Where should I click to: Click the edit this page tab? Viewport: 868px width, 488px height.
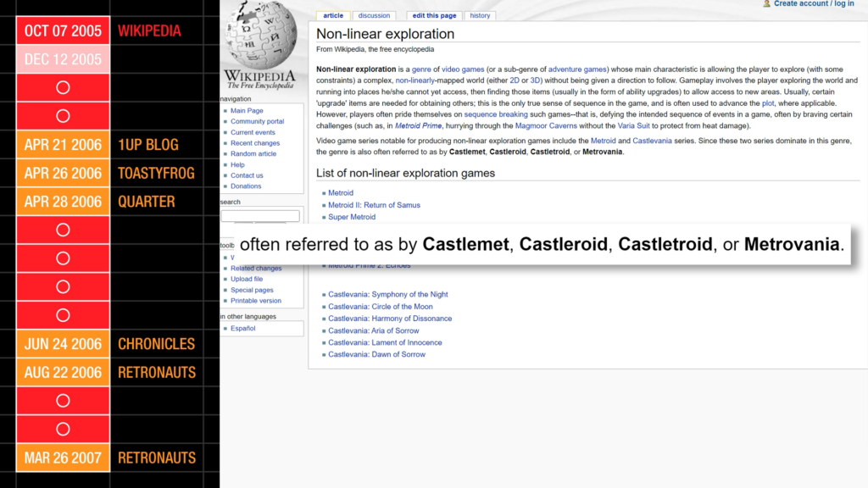(x=433, y=14)
